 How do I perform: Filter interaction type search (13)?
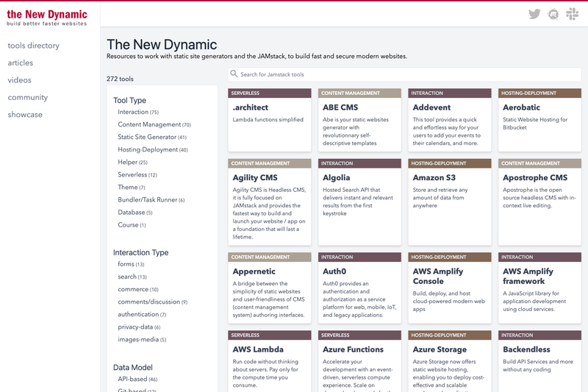click(132, 277)
